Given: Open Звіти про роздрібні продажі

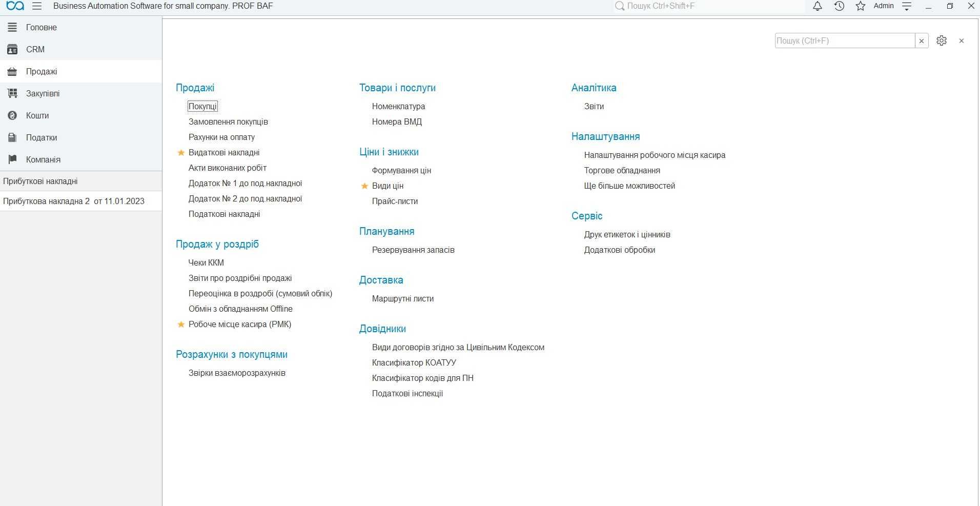Looking at the screenshot, I should coord(240,278).
